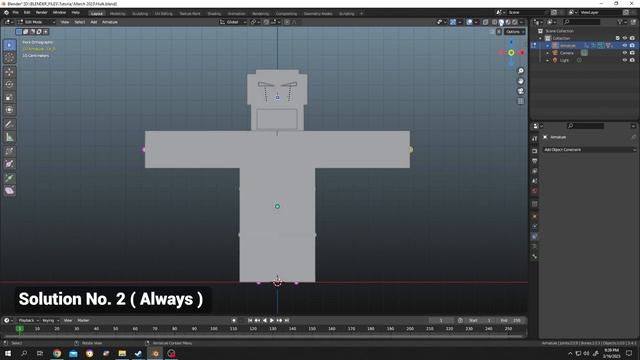Click the outliner search field
640x360 pixels.
pyautogui.click(x=582, y=22)
